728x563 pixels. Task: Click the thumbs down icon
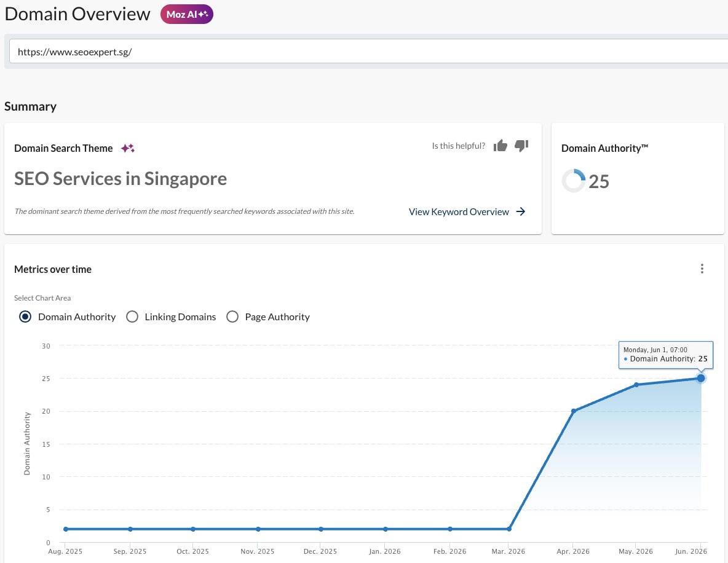click(x=521, y=146)
